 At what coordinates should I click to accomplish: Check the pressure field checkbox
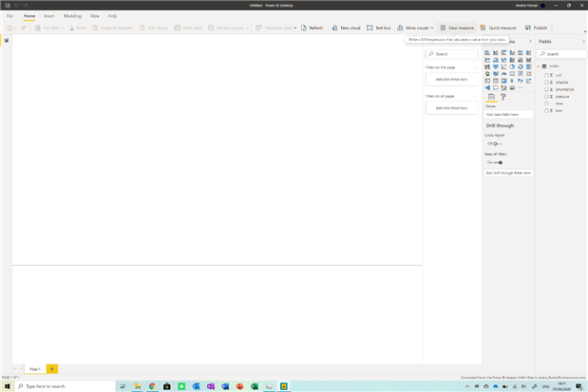(546, 97)
